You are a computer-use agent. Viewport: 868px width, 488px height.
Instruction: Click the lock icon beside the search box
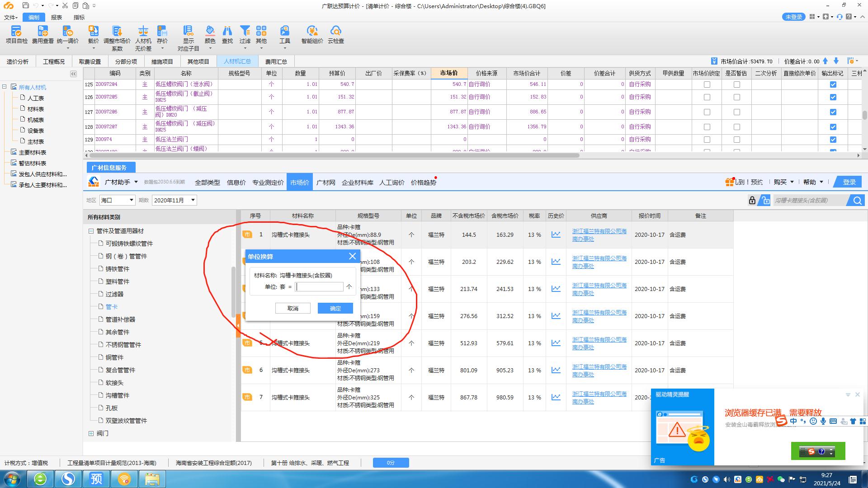tap(752, 200)
